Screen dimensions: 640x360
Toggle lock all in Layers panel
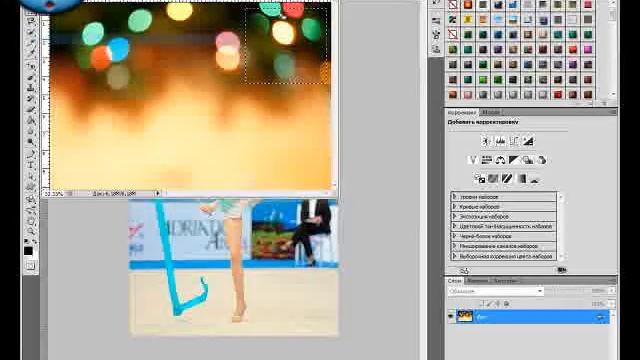coord(507,304)
